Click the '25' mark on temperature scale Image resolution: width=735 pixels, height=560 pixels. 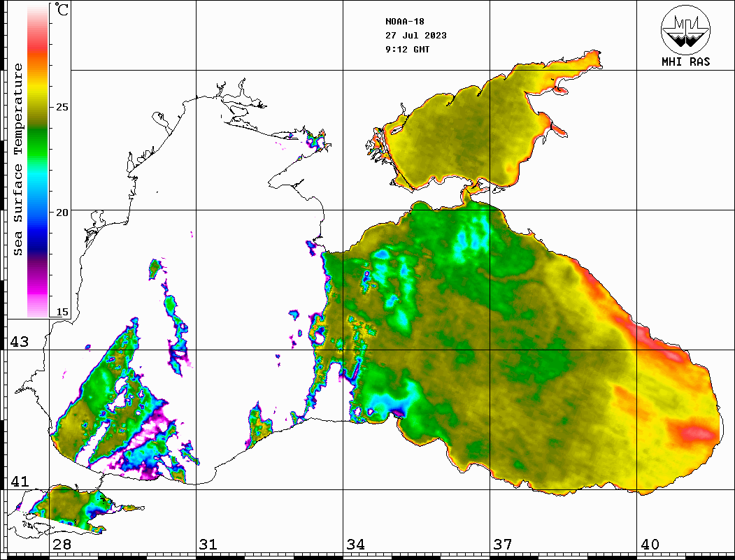point(62,107)
